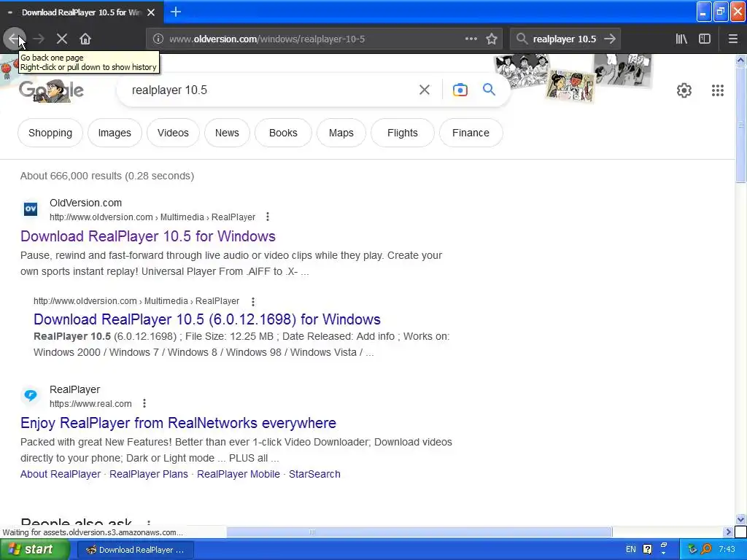Viewport: 747px width, 560px height.
Task: Click the Google search input with realplayer 10.5
Action: click(x=267, y=90)
